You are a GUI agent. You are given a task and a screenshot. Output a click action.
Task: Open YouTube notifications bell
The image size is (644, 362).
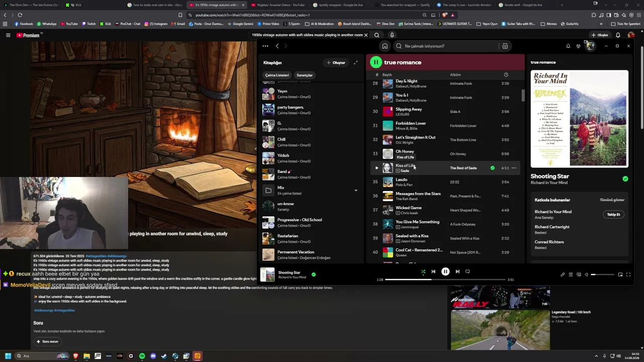click(618, 35)
